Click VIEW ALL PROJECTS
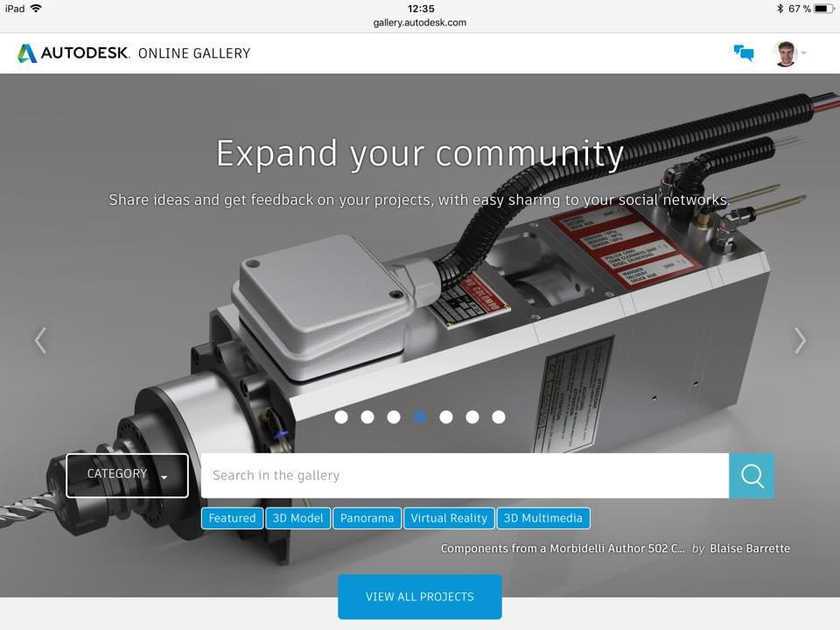This screenshot has height=630, width=840. click(419, 596)
